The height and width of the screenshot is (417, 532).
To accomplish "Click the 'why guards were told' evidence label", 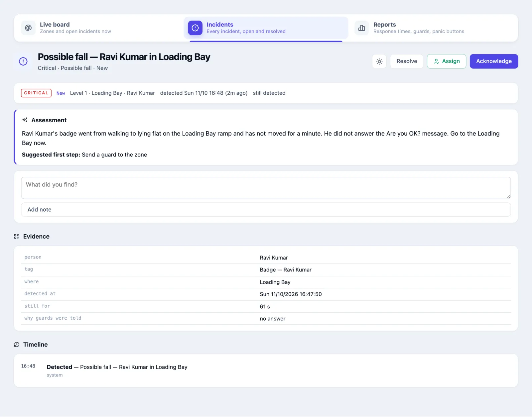I will (x=53, y=318).
